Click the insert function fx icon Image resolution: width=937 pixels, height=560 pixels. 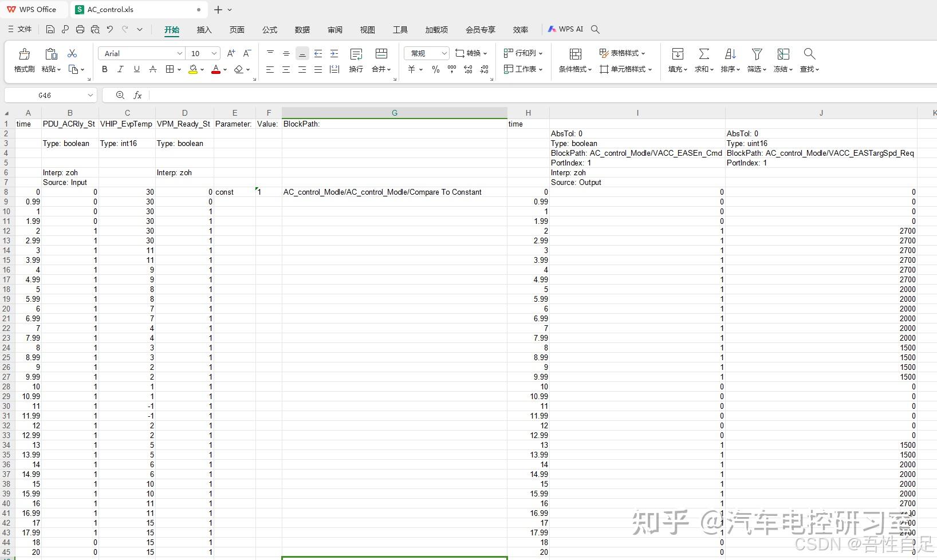[x=137, y=95]
